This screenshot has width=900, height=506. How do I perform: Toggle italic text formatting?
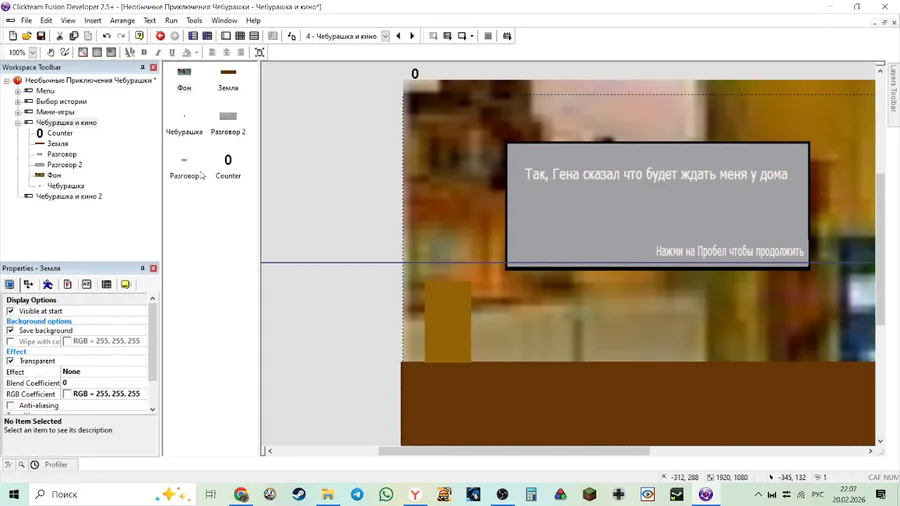(158, 52)
